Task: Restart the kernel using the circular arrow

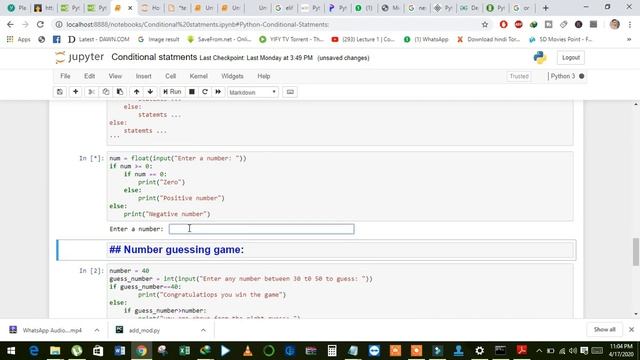Action: tap(205, 92)
